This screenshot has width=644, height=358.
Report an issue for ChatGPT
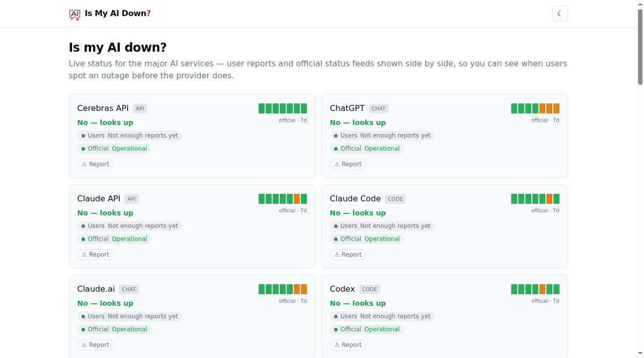348,164
